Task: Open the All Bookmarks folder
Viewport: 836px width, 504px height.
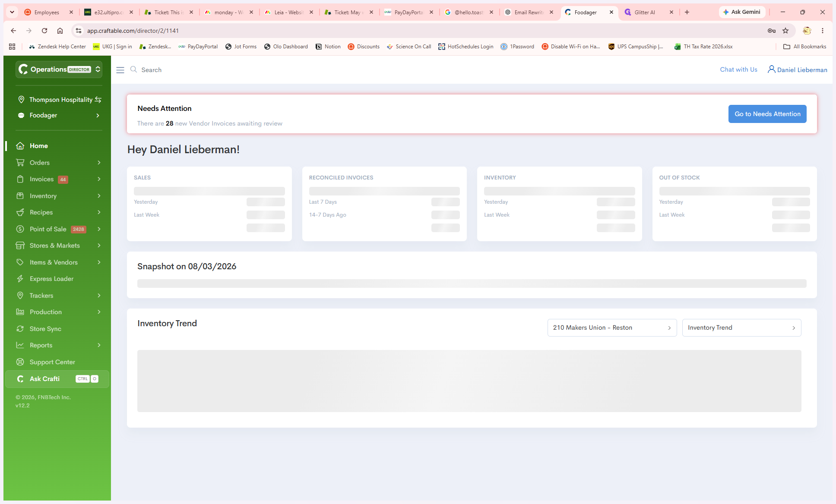Action: 804,47
